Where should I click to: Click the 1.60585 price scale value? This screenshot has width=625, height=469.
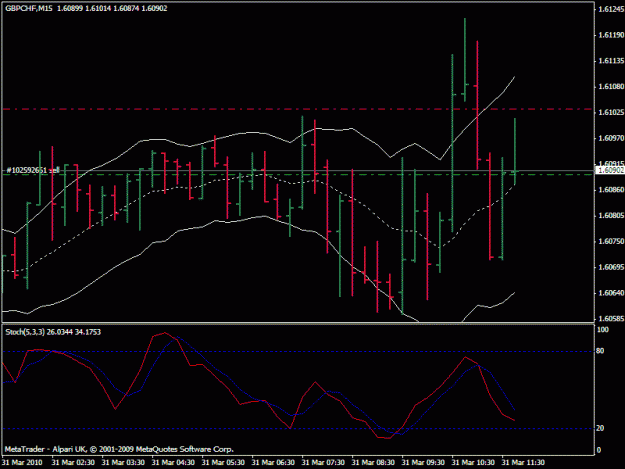coord(611,319)
